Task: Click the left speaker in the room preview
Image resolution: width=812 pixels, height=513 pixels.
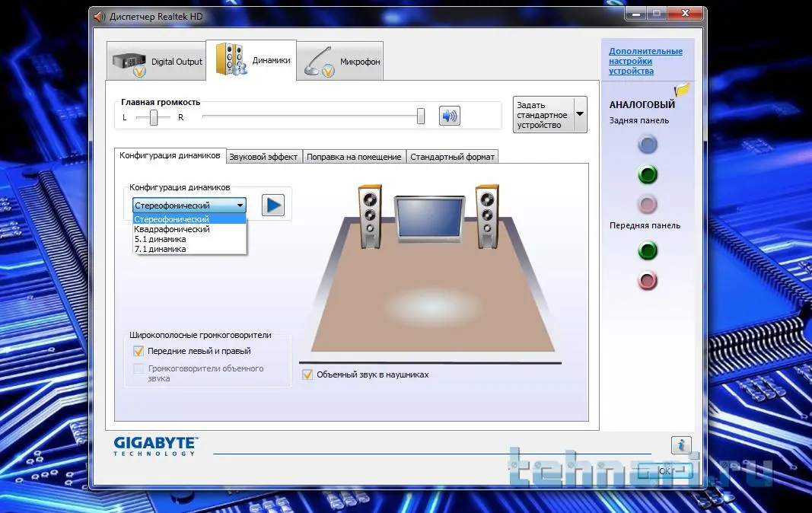Action: [370, 216]
